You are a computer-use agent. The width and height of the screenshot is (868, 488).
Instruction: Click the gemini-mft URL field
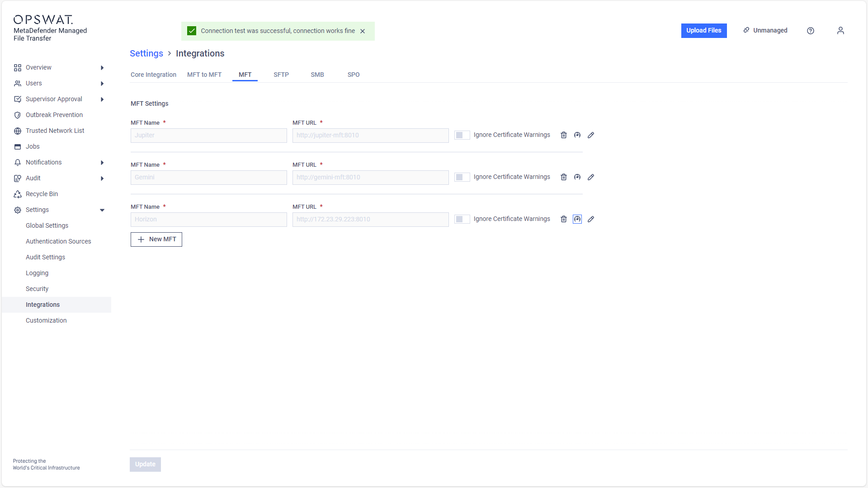pos(371,178)
